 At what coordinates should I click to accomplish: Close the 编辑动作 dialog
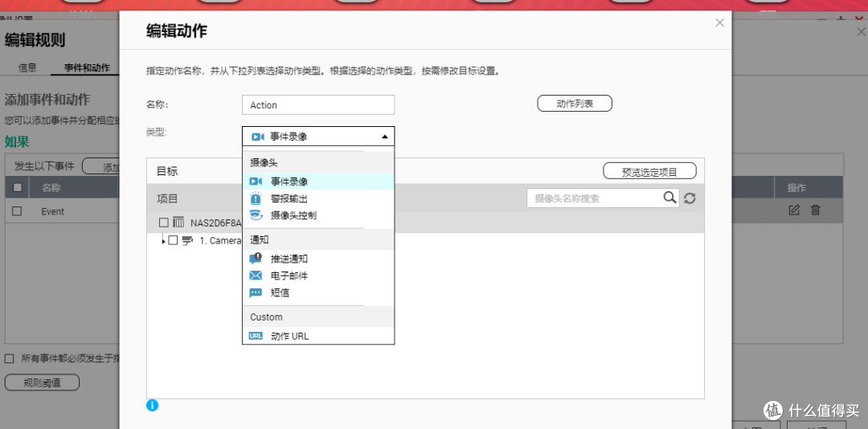[x=719, y=22]
